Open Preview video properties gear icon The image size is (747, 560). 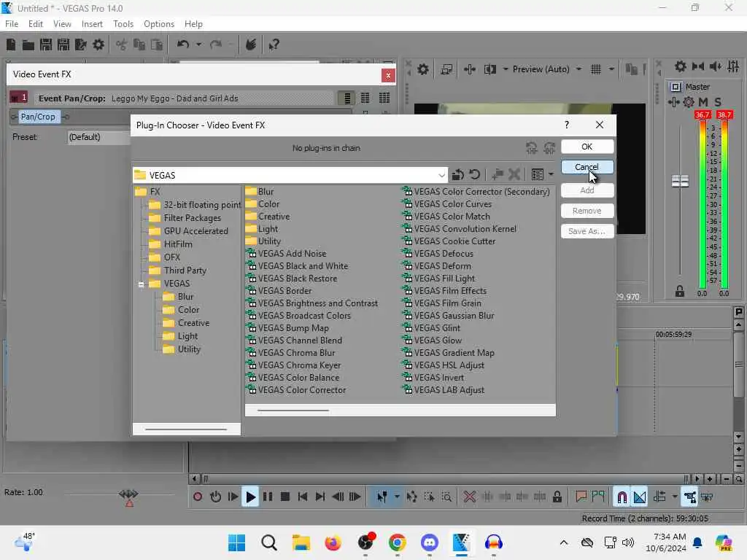coord(422,69)
